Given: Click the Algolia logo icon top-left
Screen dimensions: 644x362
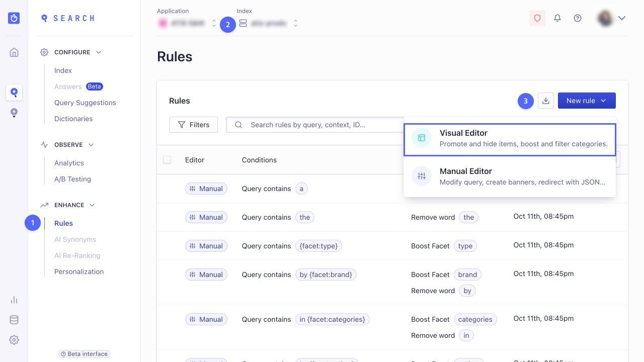Looking at the screenshot, I should [x=14, y=18].
